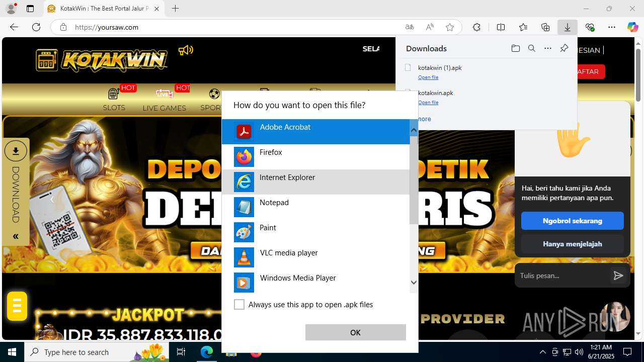Click Hanya menjelajah button

point(573,244)
